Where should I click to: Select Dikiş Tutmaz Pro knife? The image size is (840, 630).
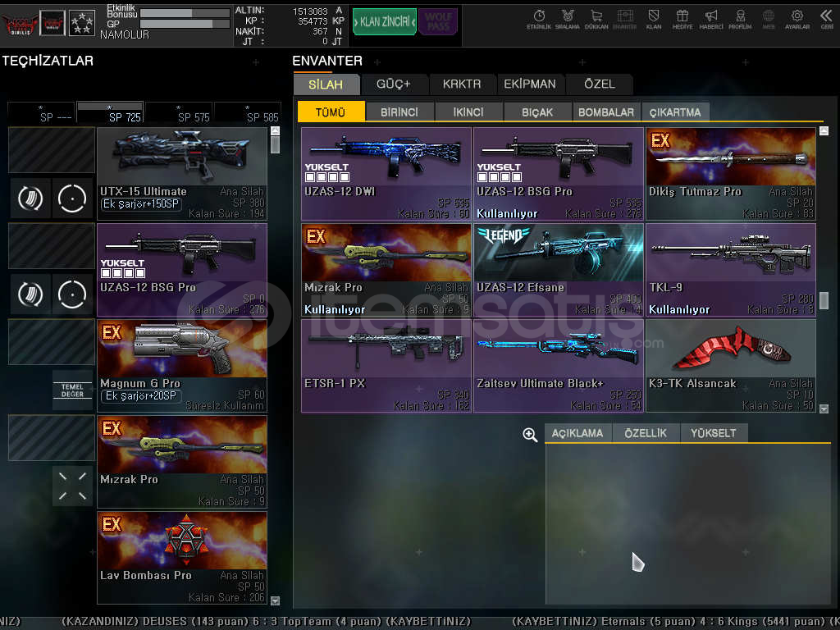[x=731, y=174]
